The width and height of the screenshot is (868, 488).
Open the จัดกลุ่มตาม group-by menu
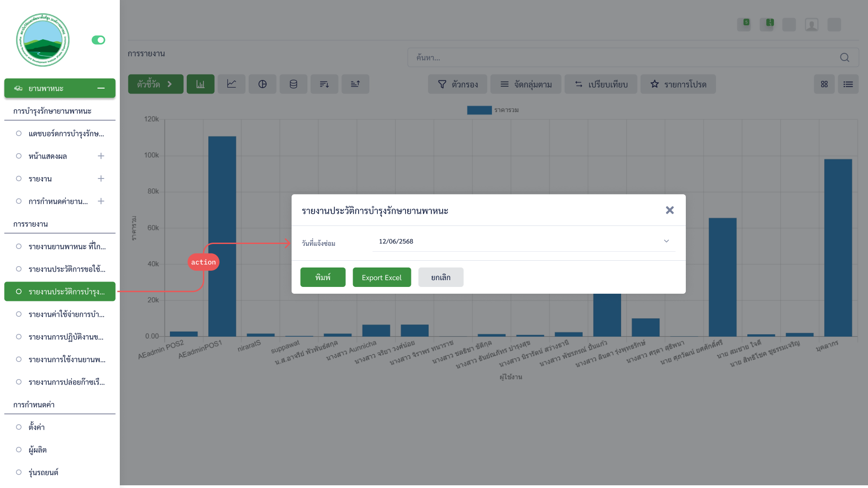pos(526,84)
